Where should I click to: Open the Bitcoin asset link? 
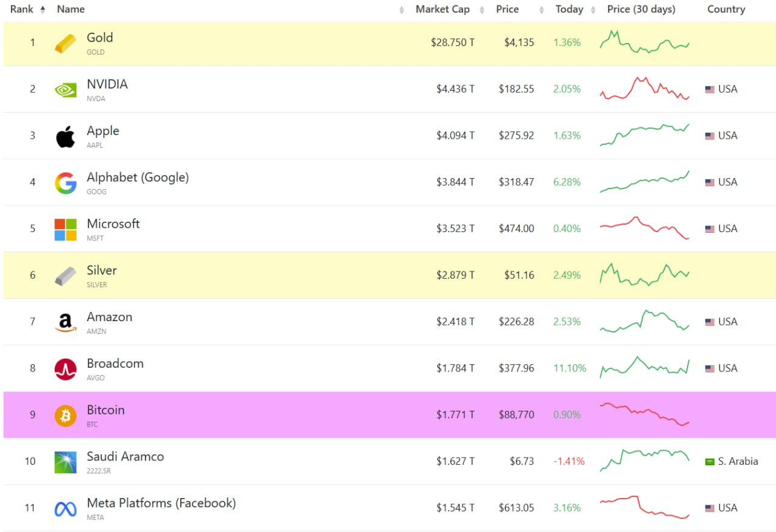point(105,410)
